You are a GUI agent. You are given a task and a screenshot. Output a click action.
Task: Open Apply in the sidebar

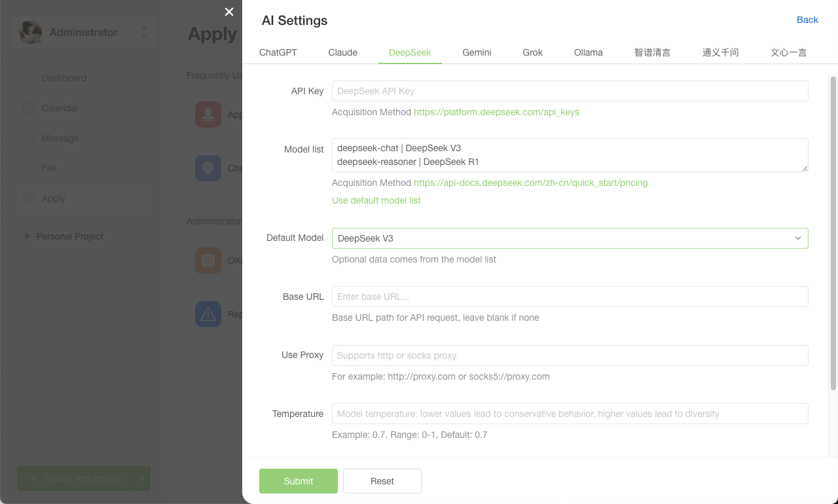pyautogui.click(x=84, y=198)
